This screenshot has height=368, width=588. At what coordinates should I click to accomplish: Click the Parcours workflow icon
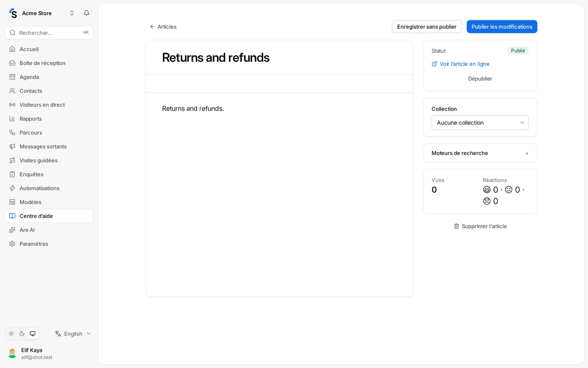point(12,133)
